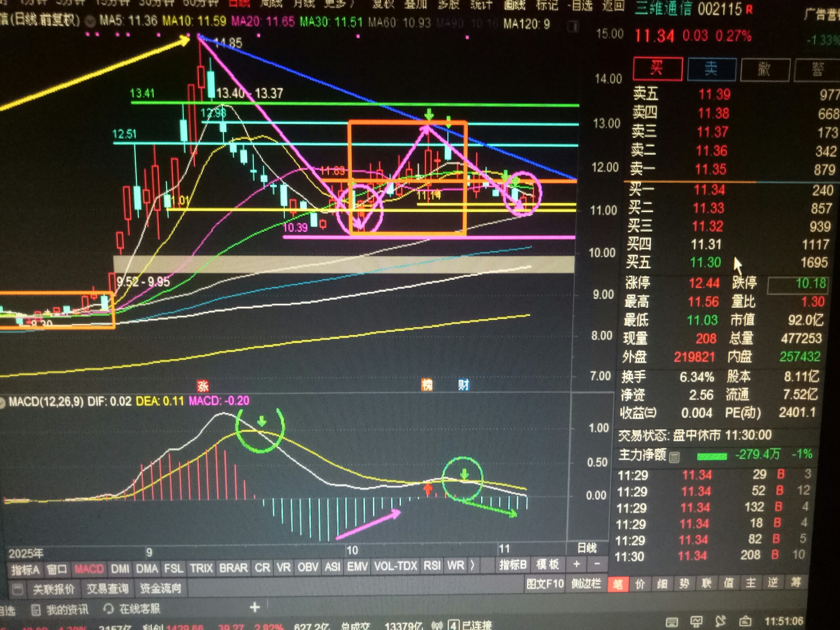This screenshot has height=630, width=840.
Task: Click the keyboard icon in bottom status bar
Action: [672, 622]
